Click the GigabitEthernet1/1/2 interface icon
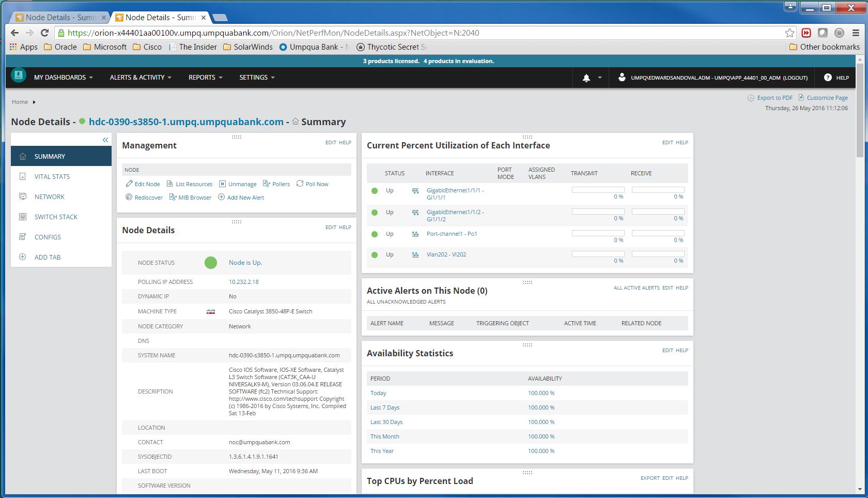This screenshot has height=498, width=868. (x=415, y=213)
